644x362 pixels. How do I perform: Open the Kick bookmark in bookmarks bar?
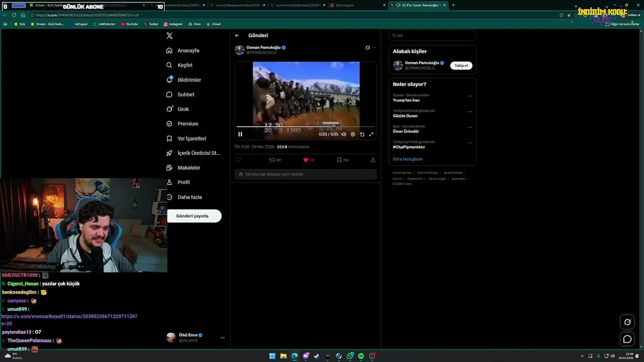(20, 24)
